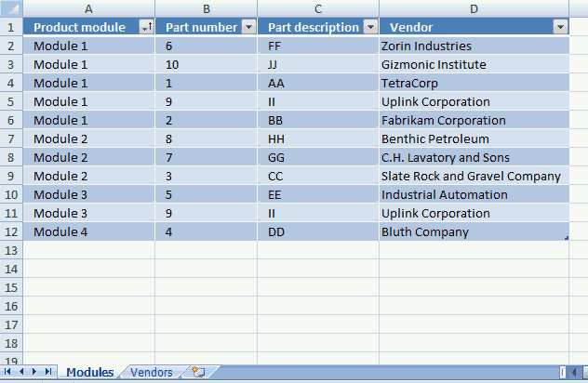This screenshot has height=383, width=588.
Task: Select column A header
Action: click(89, 8)
